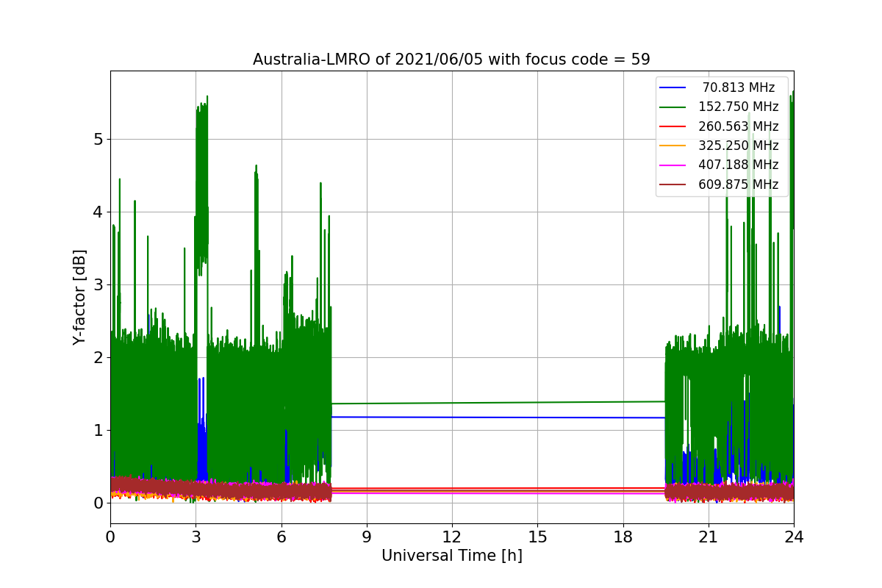This screenshot has height=588, width=882.
Task: Click x-axis tick label 12
Action: (452, 537)
